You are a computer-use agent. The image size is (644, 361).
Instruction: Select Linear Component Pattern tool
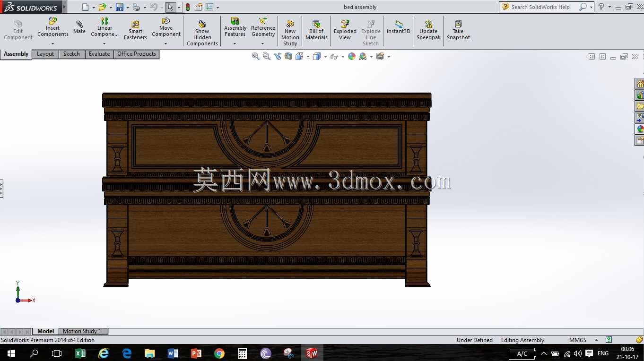point(104,28)
